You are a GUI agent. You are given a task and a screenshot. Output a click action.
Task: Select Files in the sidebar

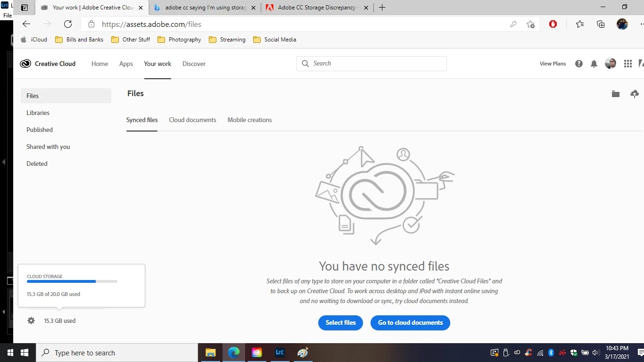coord(66,96)
